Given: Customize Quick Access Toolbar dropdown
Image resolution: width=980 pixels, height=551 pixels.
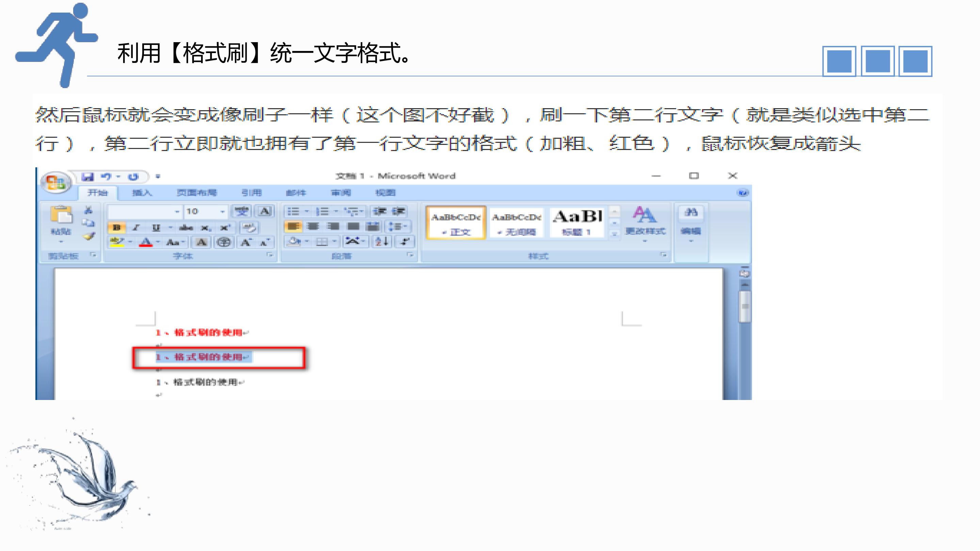Looking at the screenshot, I should click(158, 177).
